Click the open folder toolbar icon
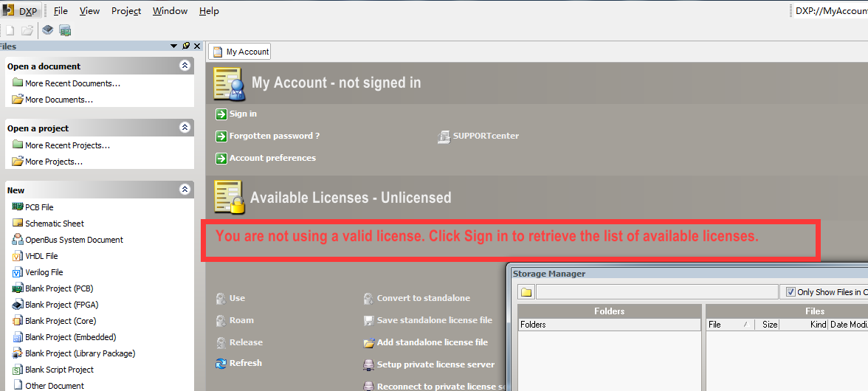868x391 pixels. (x=27, y=30)
